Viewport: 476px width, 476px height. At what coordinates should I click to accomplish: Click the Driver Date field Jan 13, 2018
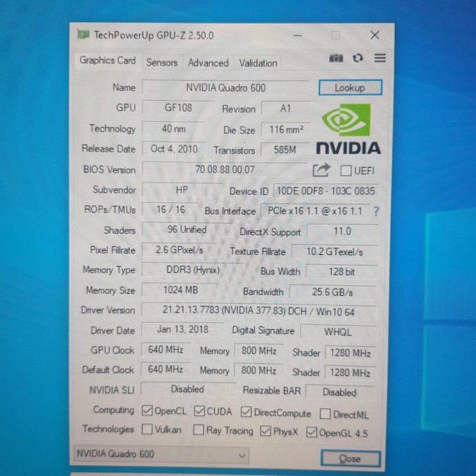pos(182,329)
